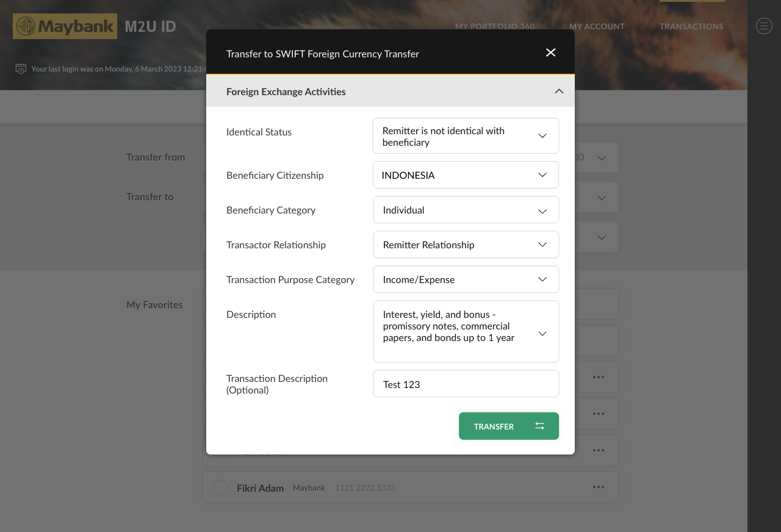Click the Transaction Description text field
Screen dimensions: 781x532
point(466,384)
